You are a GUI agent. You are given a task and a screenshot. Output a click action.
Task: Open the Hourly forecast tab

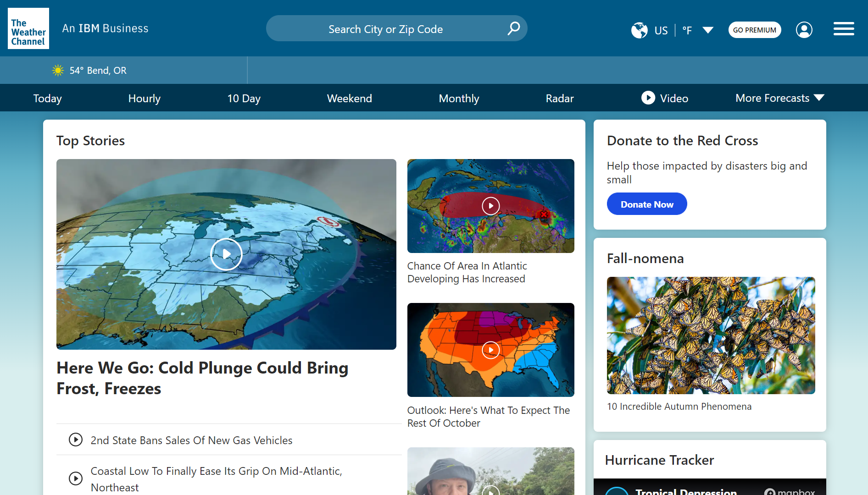point(144,99)
